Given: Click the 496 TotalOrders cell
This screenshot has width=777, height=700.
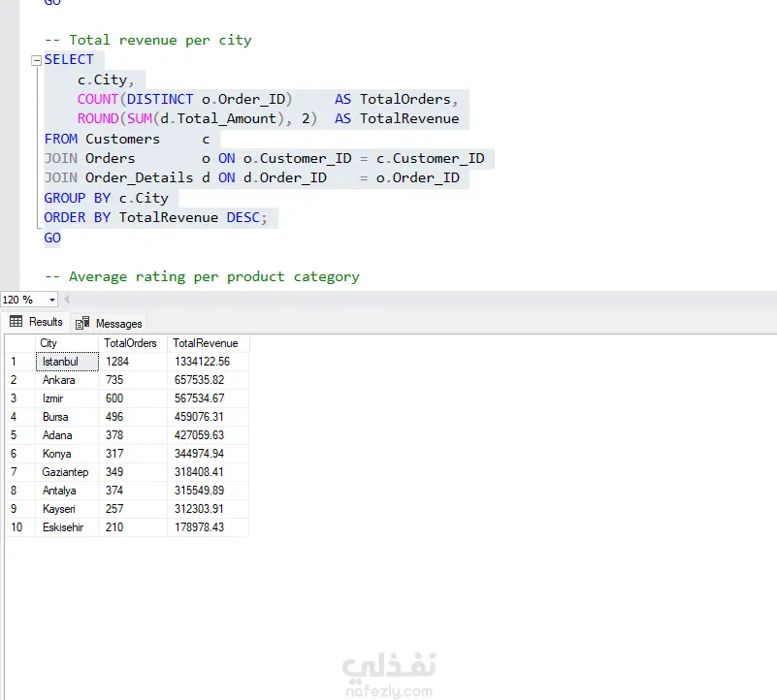Looking at the screenshot, I should pyautogui.click(x=133, y=417).
